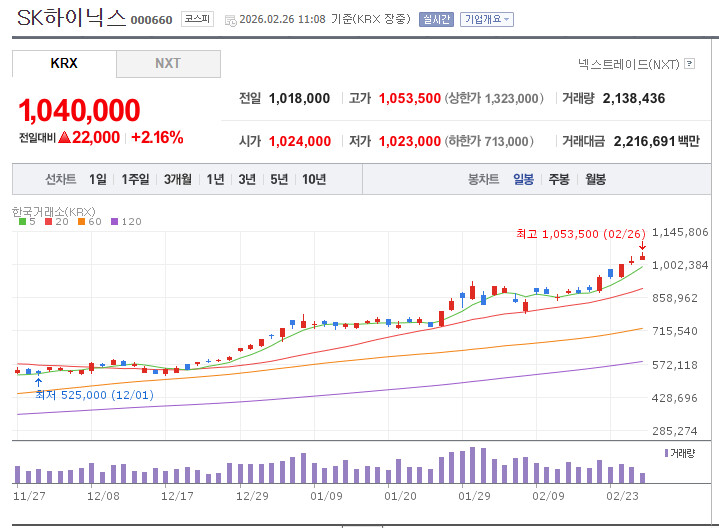Switch to the KRX tab
This screenshot has height=528, width=719.
coord(64,63)
